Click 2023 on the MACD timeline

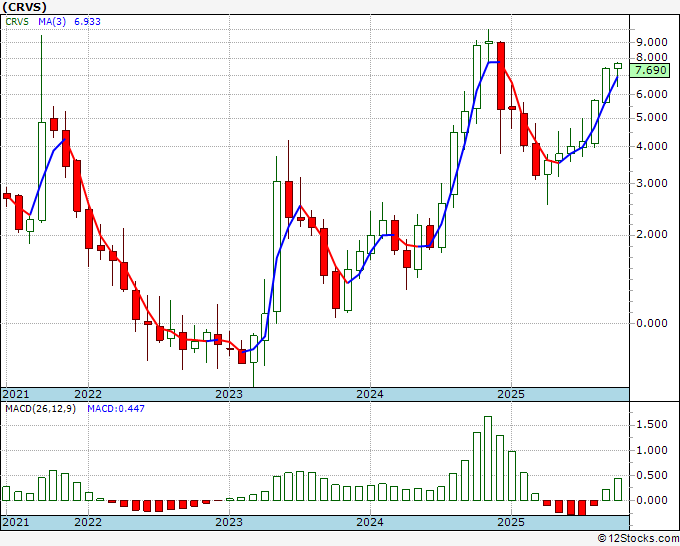[x=229, y=522]
